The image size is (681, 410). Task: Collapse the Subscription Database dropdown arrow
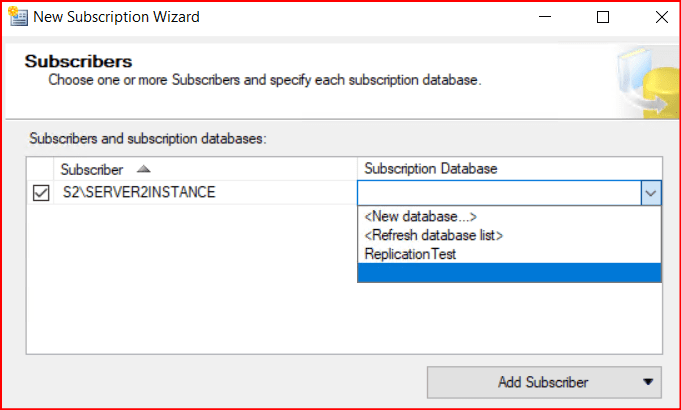pyautogui.click(x=650, y=193)
